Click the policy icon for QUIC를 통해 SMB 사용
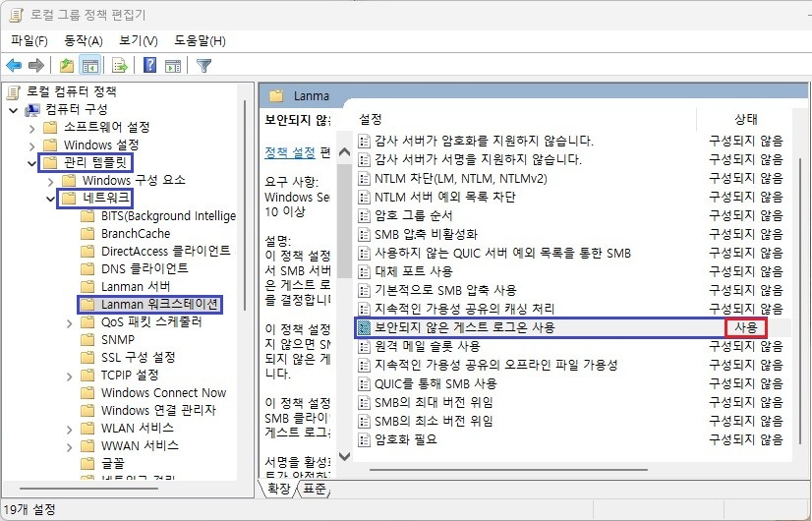This screenshot has width=812, height=521. [365, 383]
